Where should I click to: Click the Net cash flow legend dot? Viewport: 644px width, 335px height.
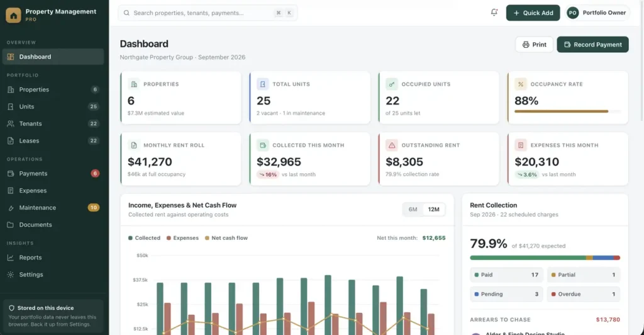[x=207, y=238]
